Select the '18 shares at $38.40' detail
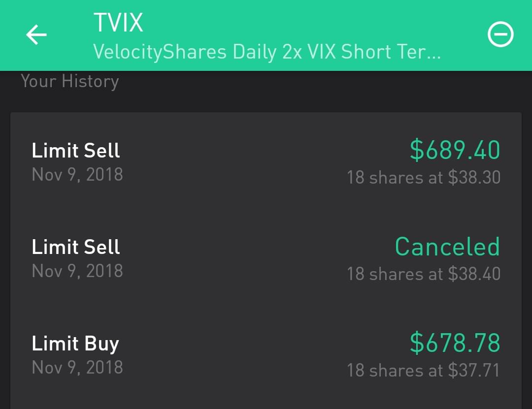 (423, 274)
